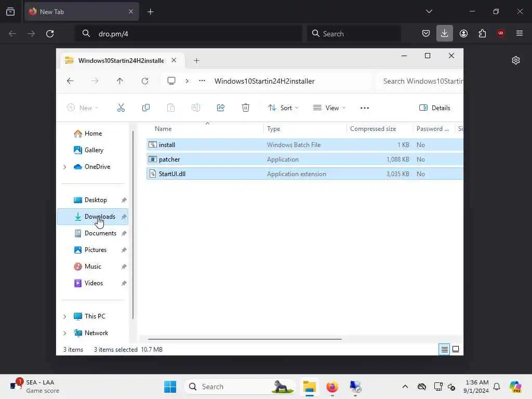Click the This PC monitor icon in address bar
Viewport: 532px width, 399px height.
(171, 81)
